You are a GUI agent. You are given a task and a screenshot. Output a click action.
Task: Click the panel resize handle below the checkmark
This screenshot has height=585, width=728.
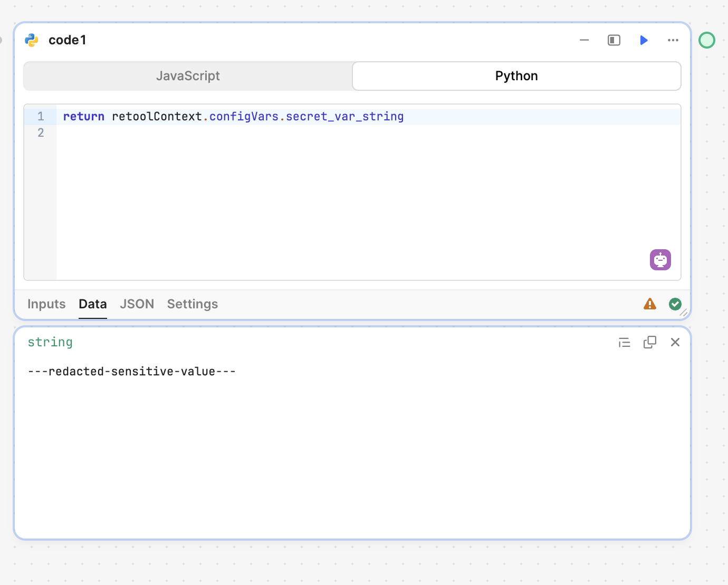684,313
